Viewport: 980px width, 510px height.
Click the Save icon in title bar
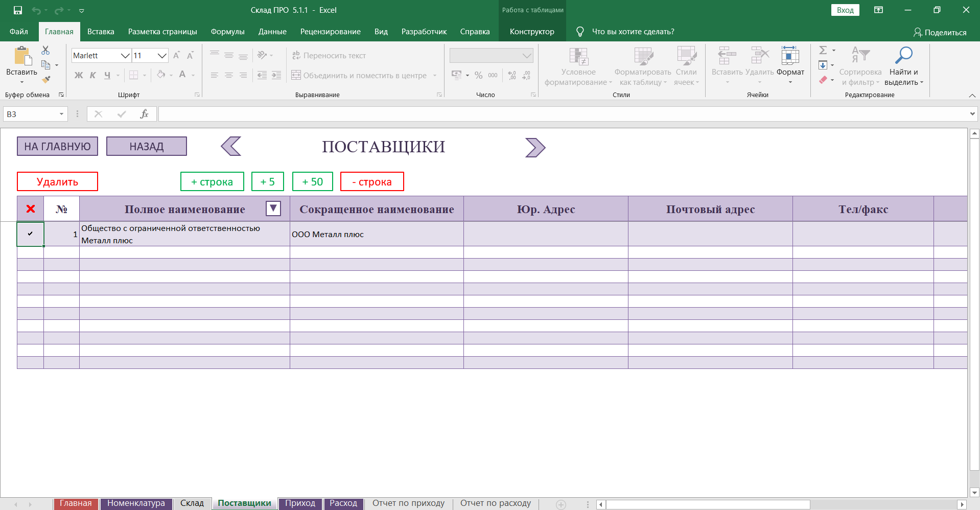coord(18,10)
